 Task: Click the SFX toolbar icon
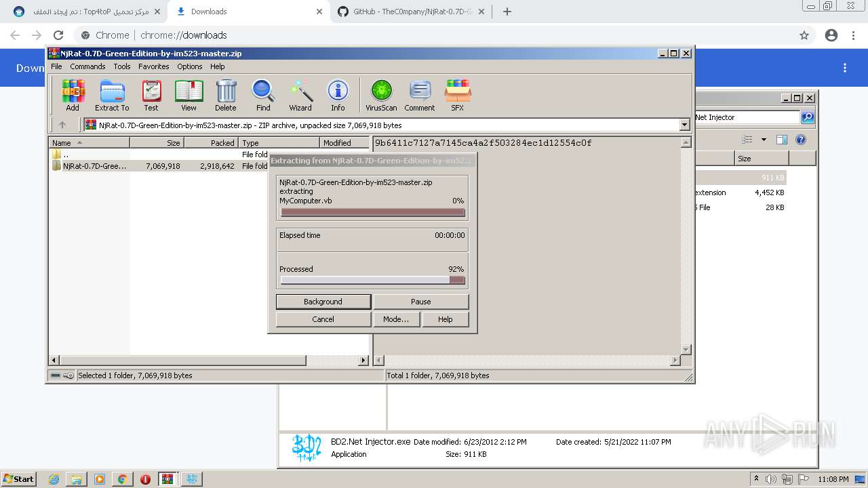point(458,95)
